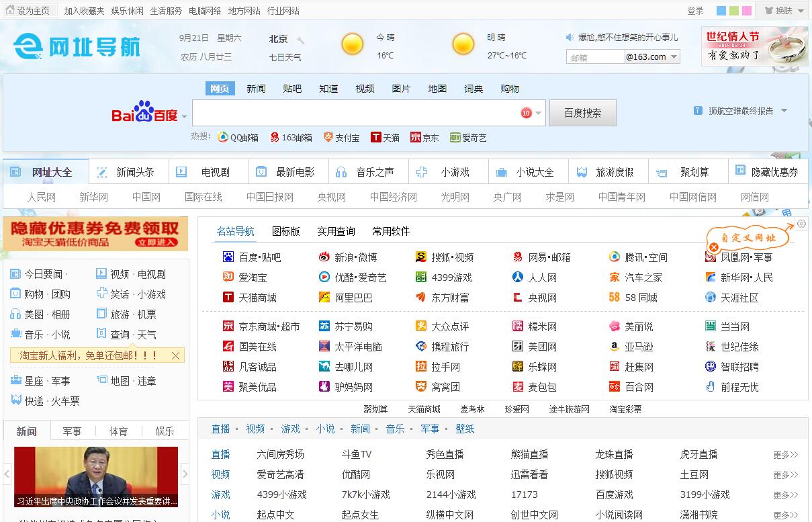This screenshot has width=812, height=522.
Task: Click the 携程旅行 icon
Action: click(x=421, y=347)
